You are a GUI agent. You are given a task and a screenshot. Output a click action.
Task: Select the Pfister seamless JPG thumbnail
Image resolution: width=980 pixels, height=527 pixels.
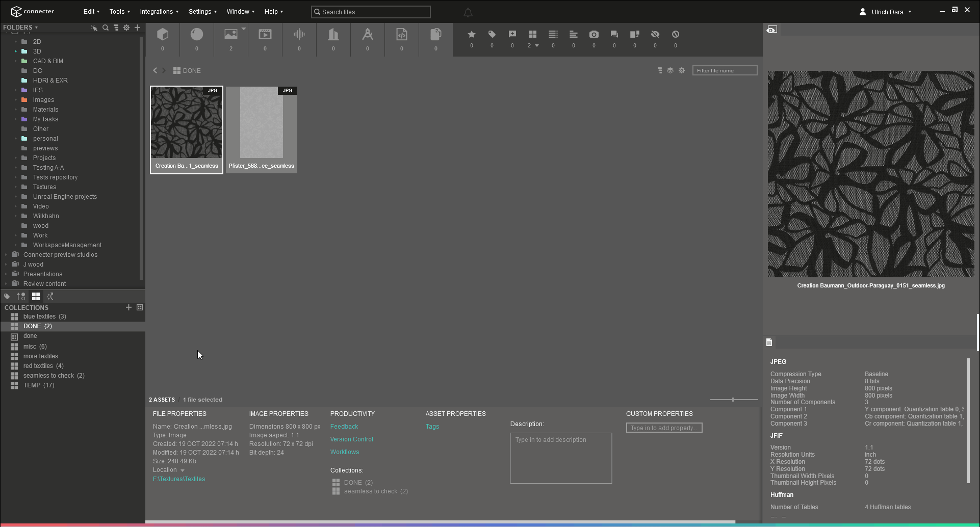pyautogui.click(x=262, y=129)
